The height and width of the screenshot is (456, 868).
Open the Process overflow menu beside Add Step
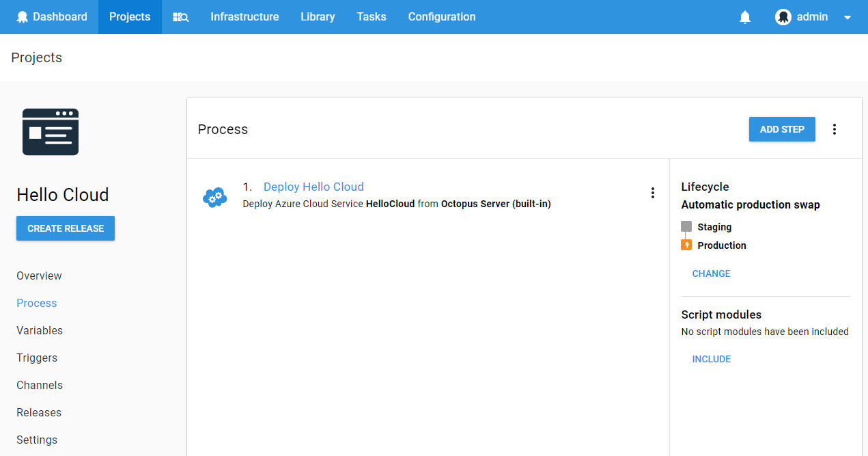click(834, 129)
